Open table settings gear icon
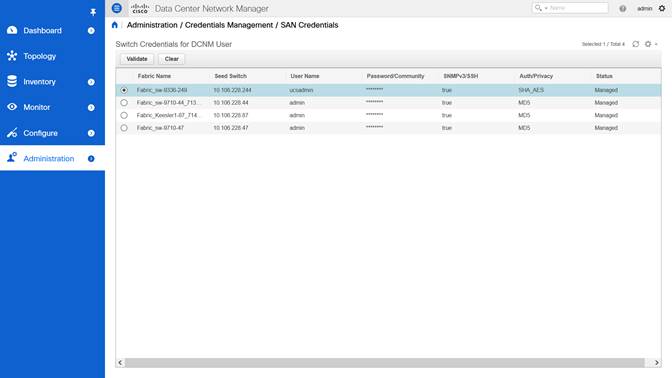This screenshot has height=378, width=672. click(x=648, y=44)
